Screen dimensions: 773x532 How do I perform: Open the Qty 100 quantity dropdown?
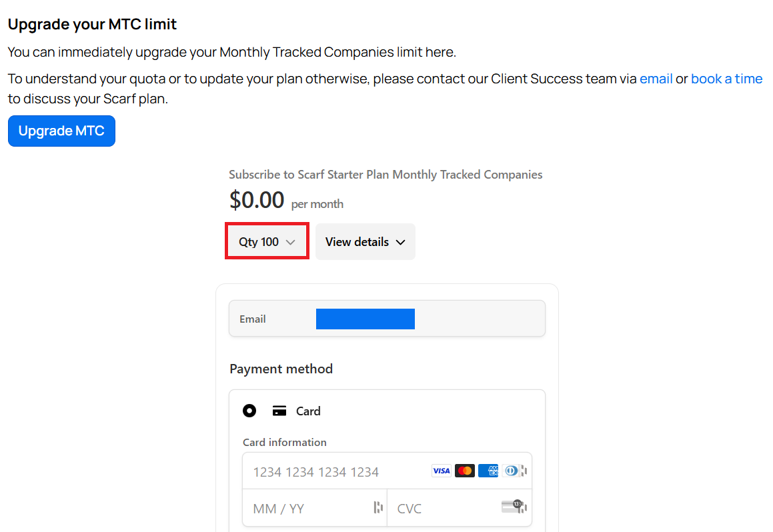(x=267, y=242)
